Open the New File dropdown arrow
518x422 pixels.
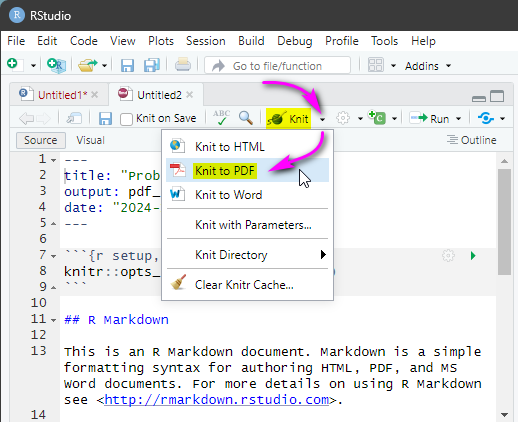[33, 66]
